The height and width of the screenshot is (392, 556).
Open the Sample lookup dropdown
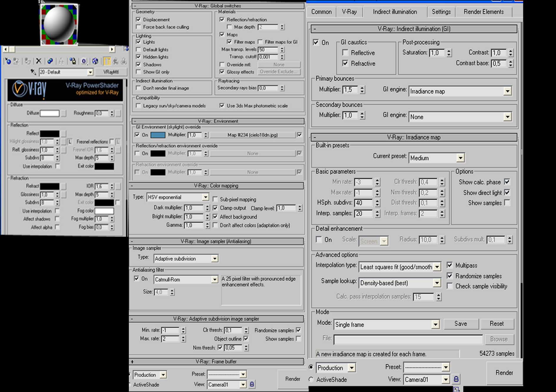tap(437, 283)
